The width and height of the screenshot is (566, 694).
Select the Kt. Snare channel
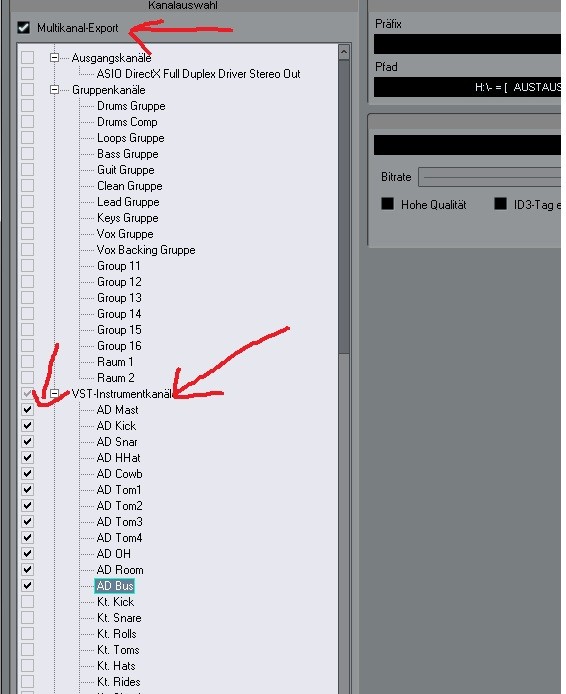click(119, 617)
